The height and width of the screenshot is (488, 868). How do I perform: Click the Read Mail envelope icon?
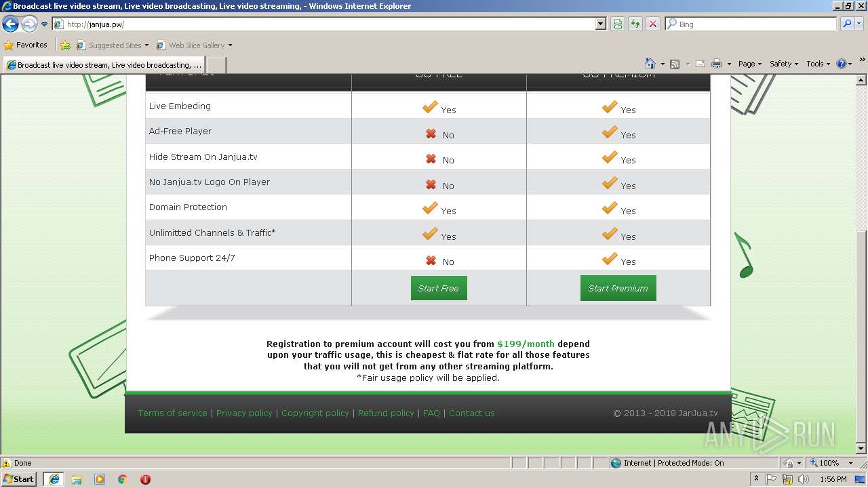701,64
